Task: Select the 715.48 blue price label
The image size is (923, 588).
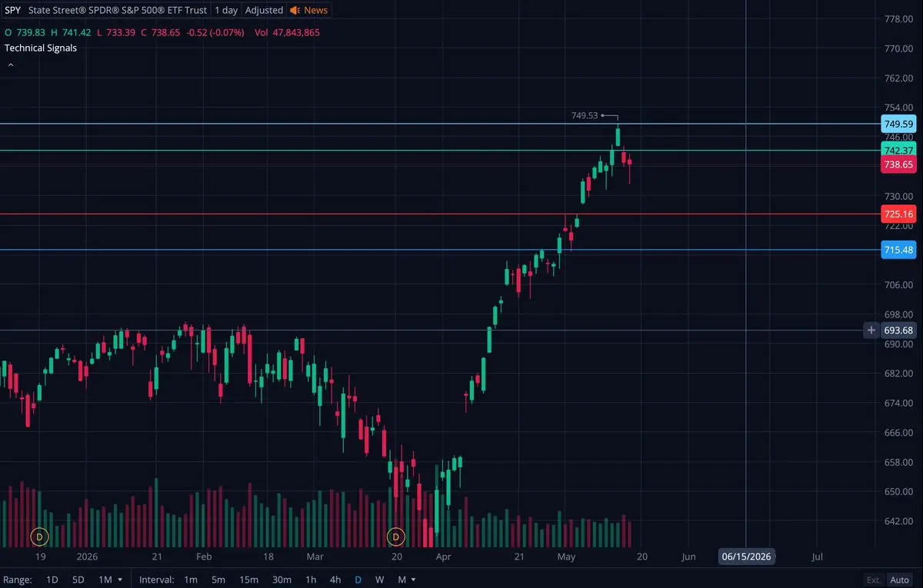Action: [x=898, y=250]
